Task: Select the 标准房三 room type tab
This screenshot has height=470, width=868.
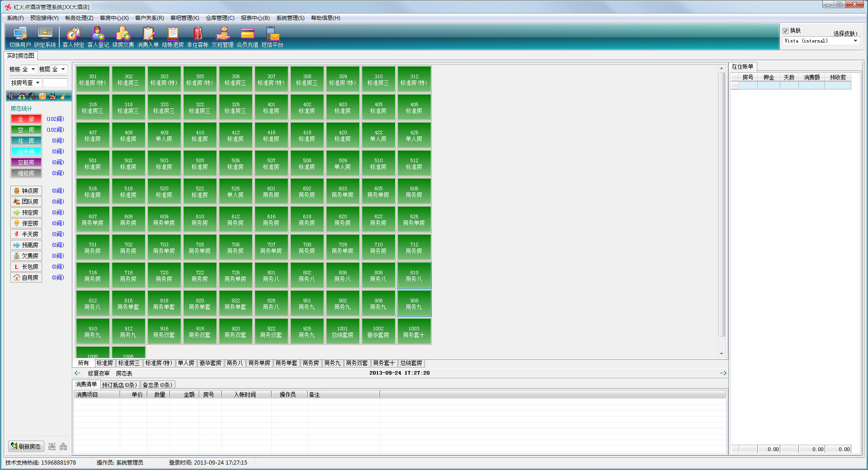Action: (x=129, y=363)
